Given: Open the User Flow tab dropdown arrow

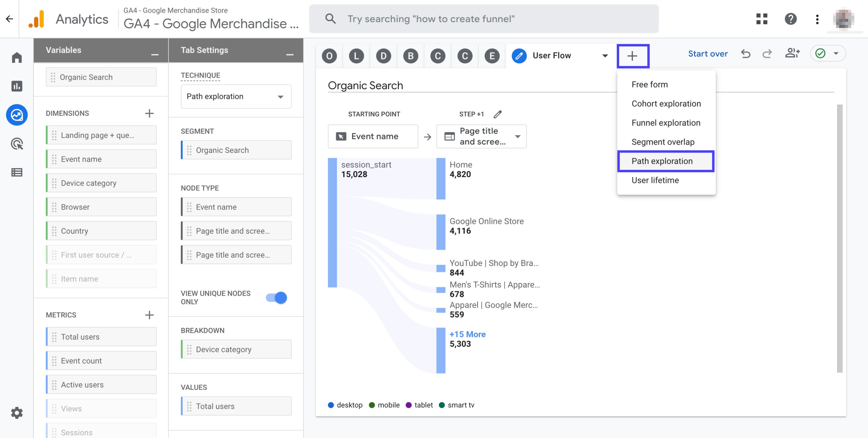Looking at the screenshot, I should pyautogui.click(x=605, y=56).
